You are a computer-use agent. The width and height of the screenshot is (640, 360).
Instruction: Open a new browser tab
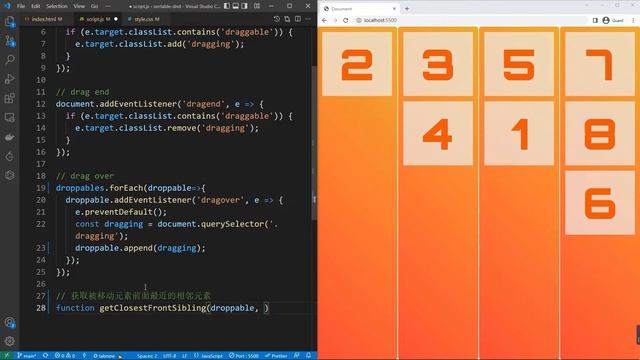[x=407, y=9]
